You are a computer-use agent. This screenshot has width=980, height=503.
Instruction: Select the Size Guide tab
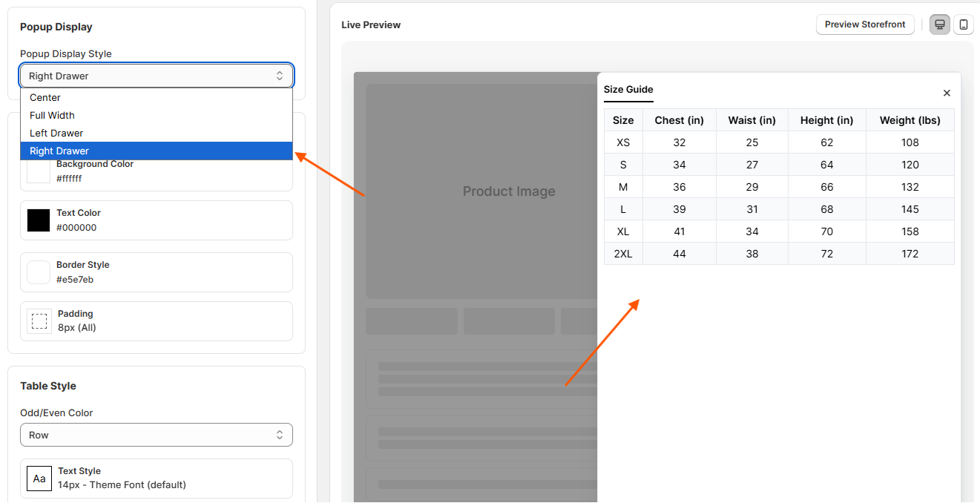pos(628,90)
